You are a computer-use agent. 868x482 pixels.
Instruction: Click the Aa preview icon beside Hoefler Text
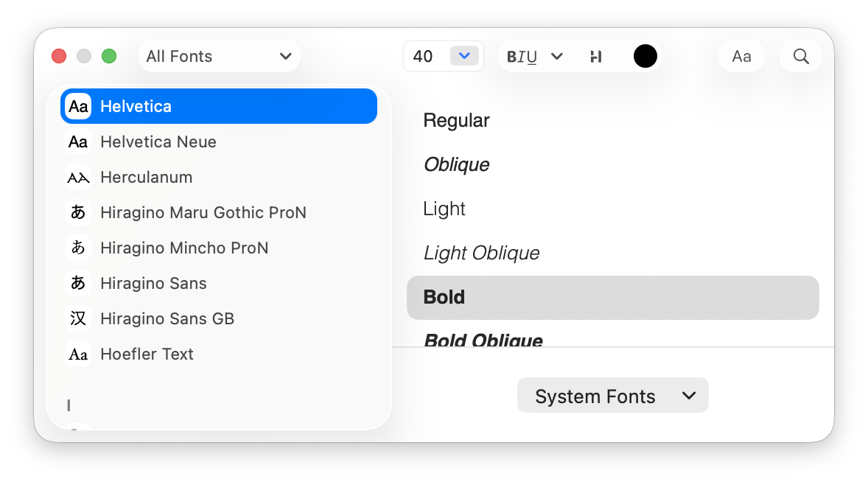(x=78, y=354)
